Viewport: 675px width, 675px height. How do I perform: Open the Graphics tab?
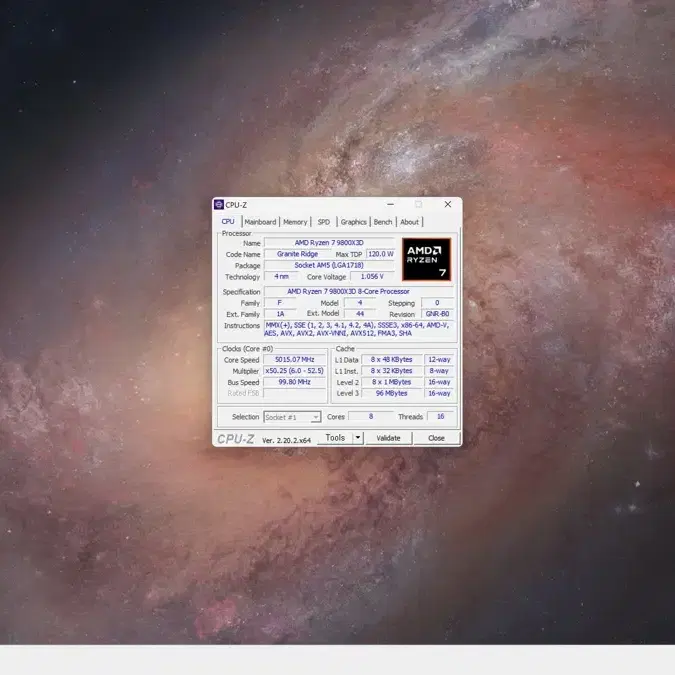coord(353,222)
